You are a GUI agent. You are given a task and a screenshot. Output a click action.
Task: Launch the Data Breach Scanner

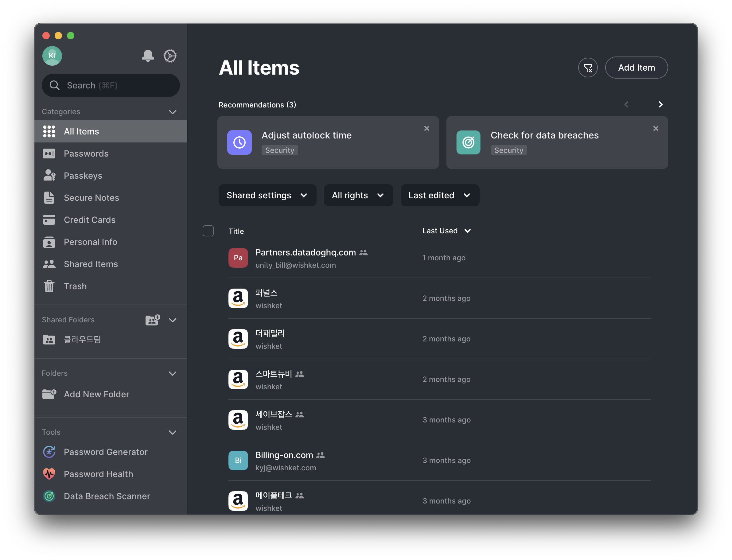(107, 496)
